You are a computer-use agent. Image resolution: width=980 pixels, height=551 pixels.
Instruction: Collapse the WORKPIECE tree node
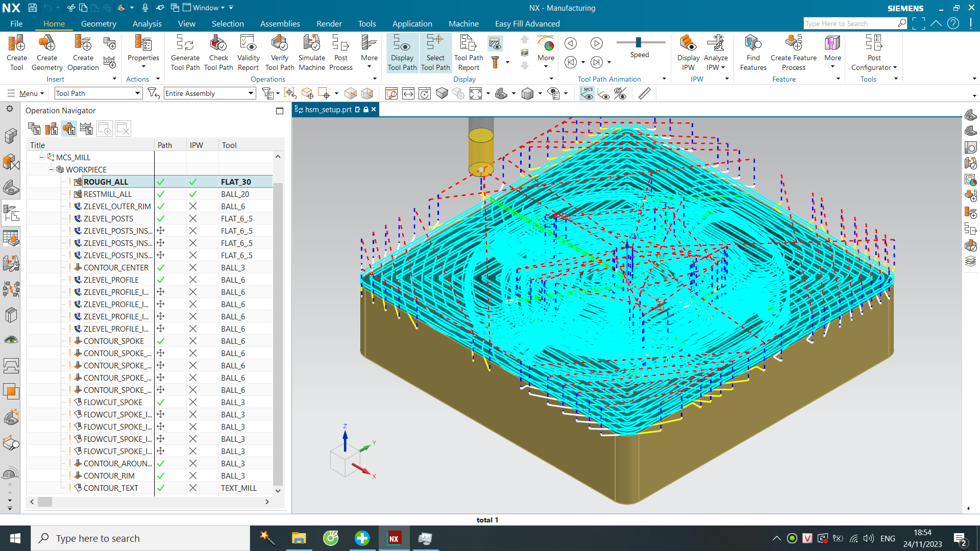pos(52,169)
